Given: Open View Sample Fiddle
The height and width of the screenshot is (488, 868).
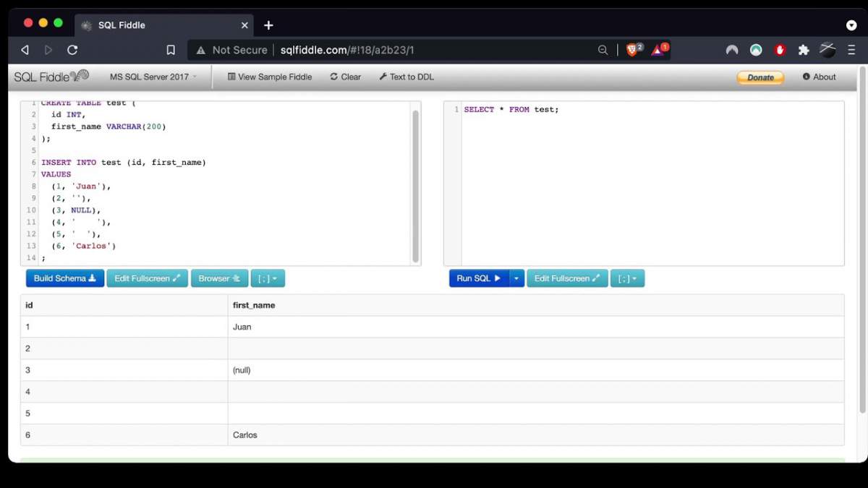Looking at the screenshot, I should pyautogui.click(x=270, y=77).
